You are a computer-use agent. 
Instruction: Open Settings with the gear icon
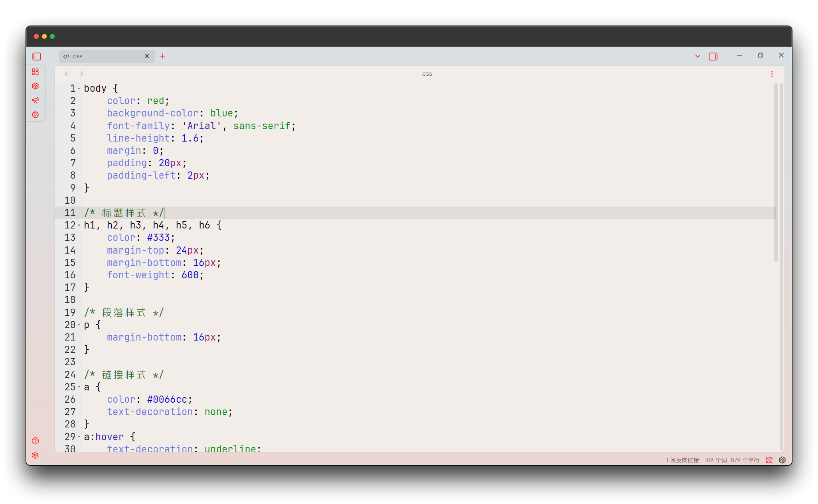35,455
